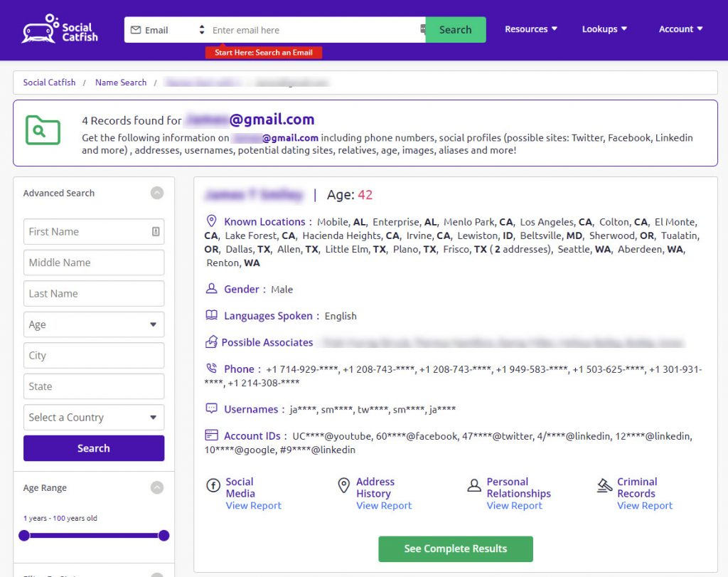728x577 pixels.
Task: Open the Email search type stepper arrows
Action: pyautogui.click(x=201, y=30)
